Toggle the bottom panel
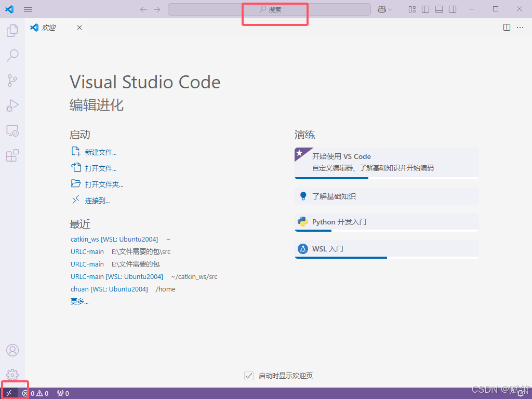 [x=439, y=9]
